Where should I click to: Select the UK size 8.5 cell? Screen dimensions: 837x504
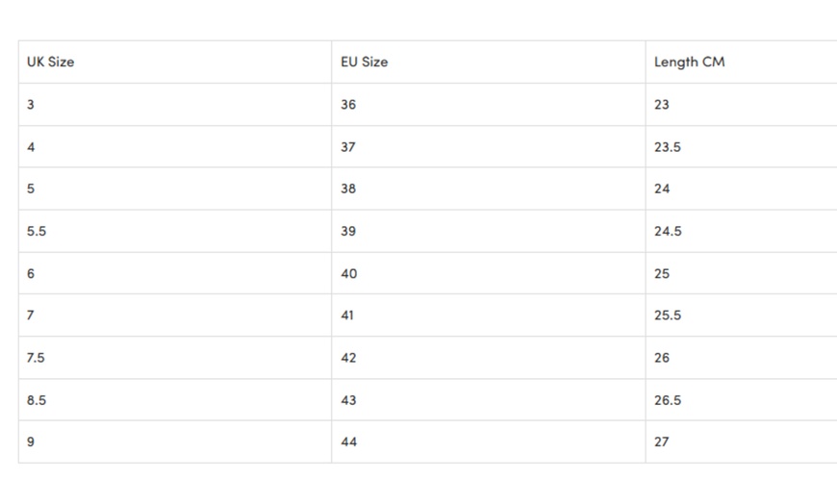tap(37, 399)
